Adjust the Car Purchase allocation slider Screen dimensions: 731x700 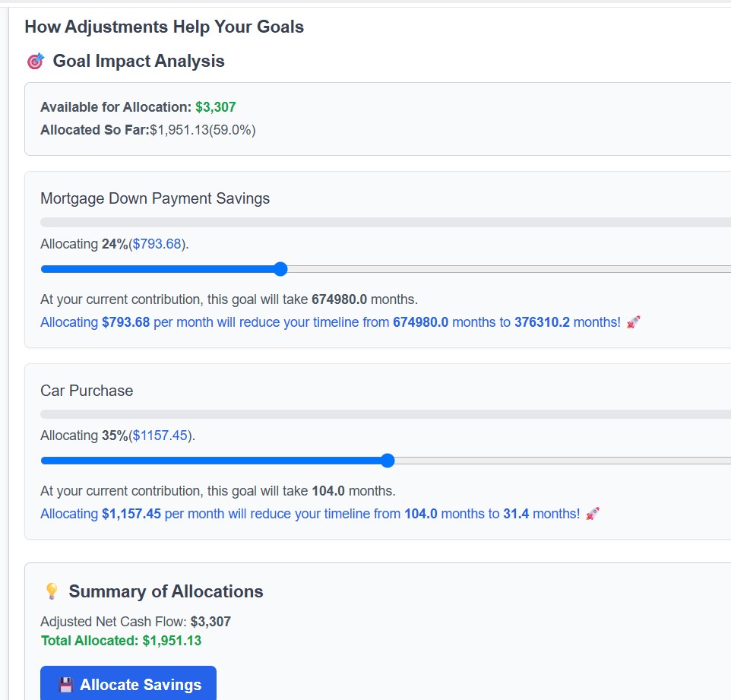(x=388, y=460)
